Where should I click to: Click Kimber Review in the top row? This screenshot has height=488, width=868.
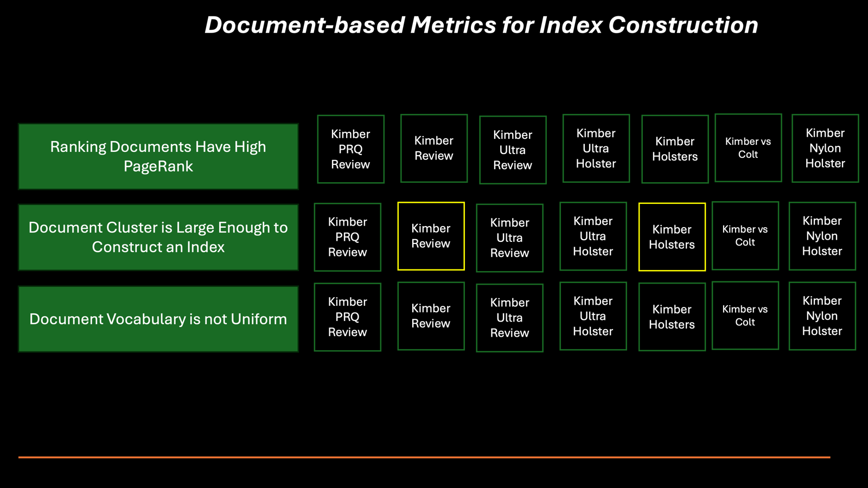click(x=434, y=148)
